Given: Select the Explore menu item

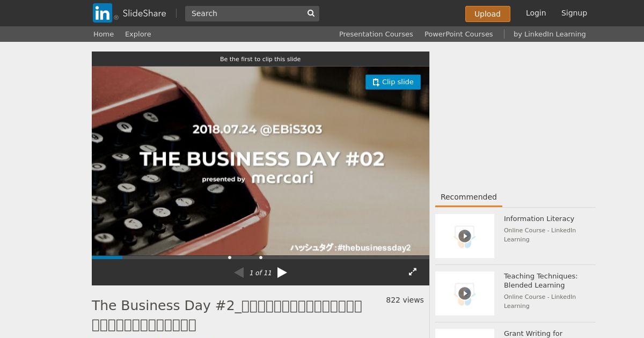Looking at the screenshot, I should (138, 34).
